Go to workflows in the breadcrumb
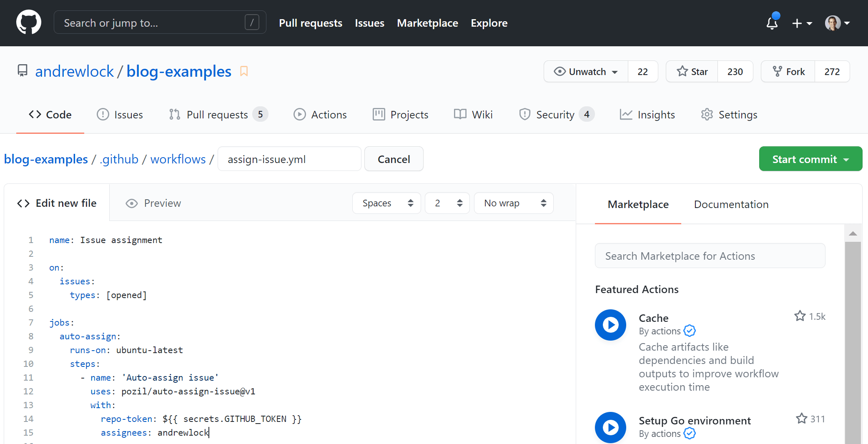This screenshot has height=444, width=868. tap(178, 159)
